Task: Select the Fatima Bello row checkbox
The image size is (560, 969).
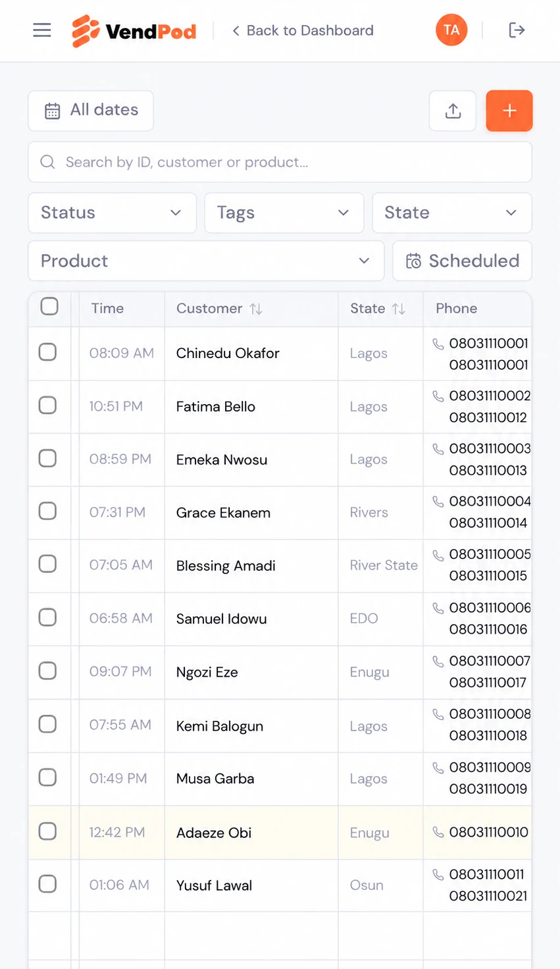Action: [x=47, y=406]
